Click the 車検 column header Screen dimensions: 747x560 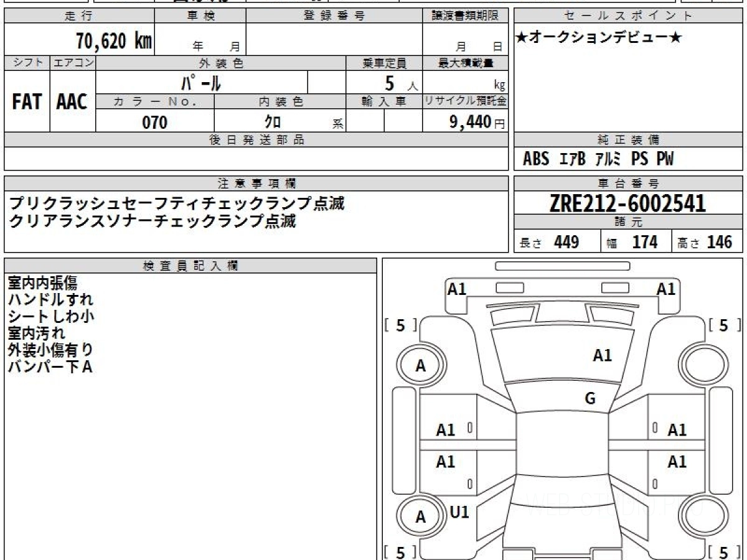pos(200,16)
